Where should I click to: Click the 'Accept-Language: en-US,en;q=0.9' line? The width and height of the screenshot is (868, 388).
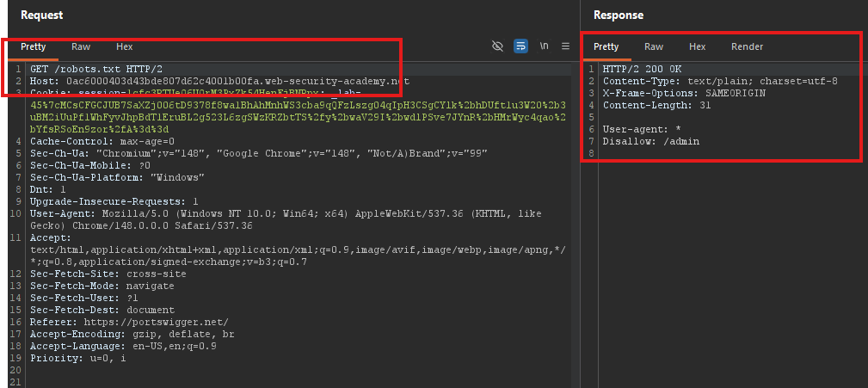pos(123,347)
